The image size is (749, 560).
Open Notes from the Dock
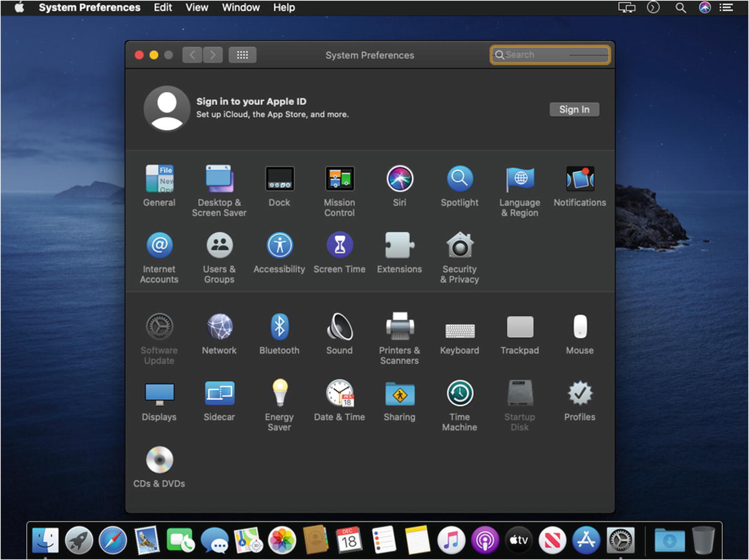click(x=417, y=540)
